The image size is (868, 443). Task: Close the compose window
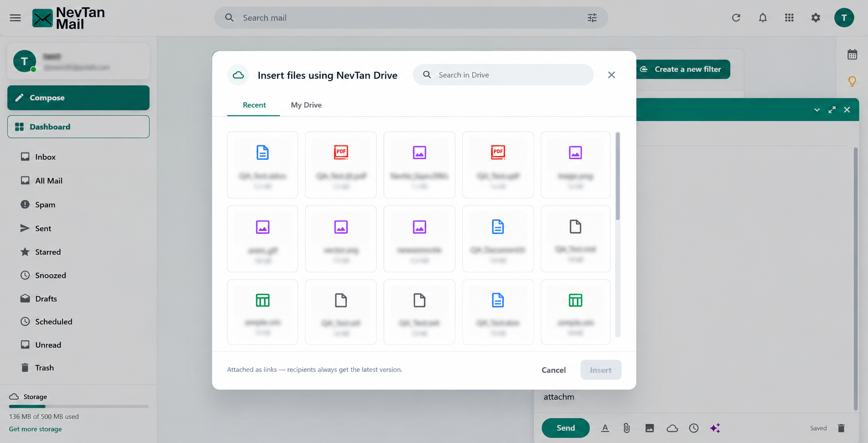click(847, 110)
